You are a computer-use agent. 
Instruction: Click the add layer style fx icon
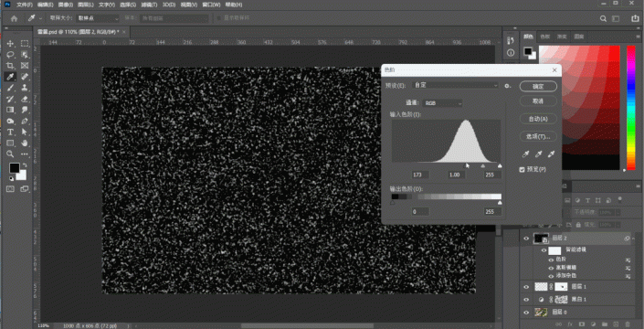pyautogui.click(x=570, y=324)
